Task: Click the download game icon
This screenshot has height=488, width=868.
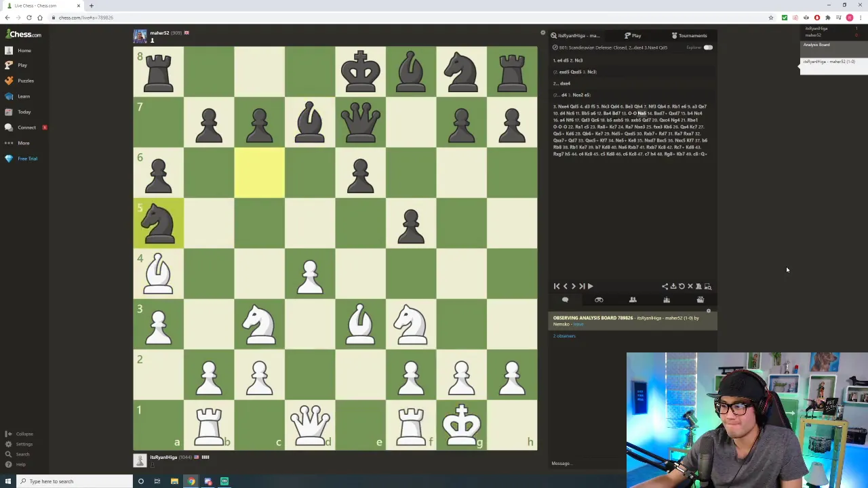Action: pos(673,287)
